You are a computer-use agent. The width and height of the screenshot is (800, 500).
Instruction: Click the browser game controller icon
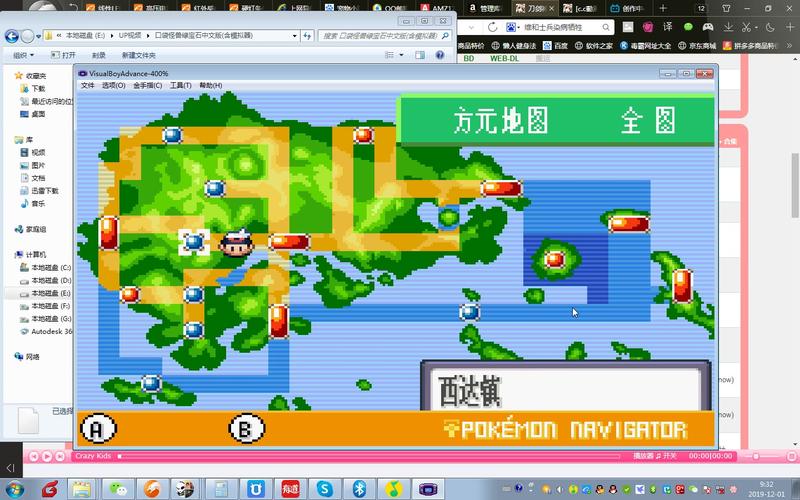click(x=708, y=27)
